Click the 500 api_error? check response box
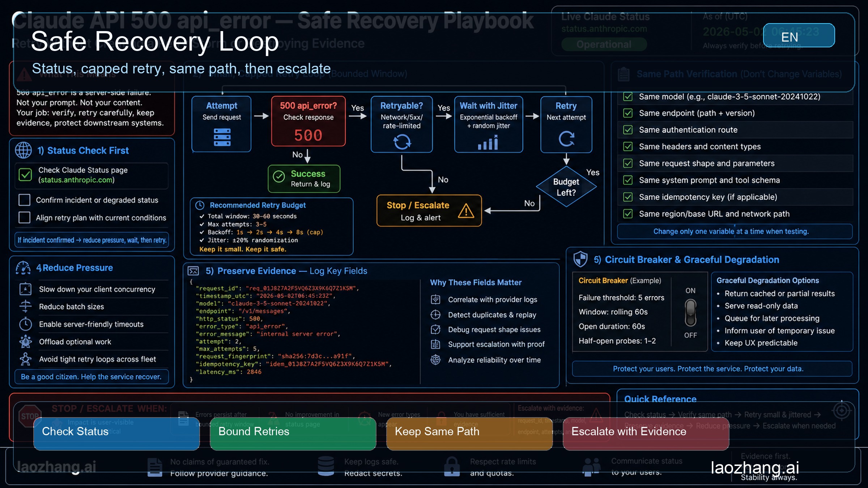This screenshot has height=488, width=868. 308,121
